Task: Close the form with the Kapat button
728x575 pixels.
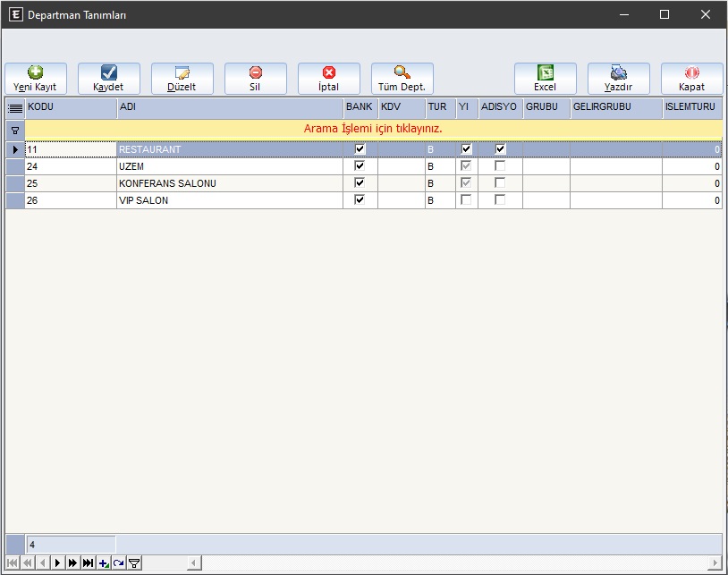Action: point(692,79)
